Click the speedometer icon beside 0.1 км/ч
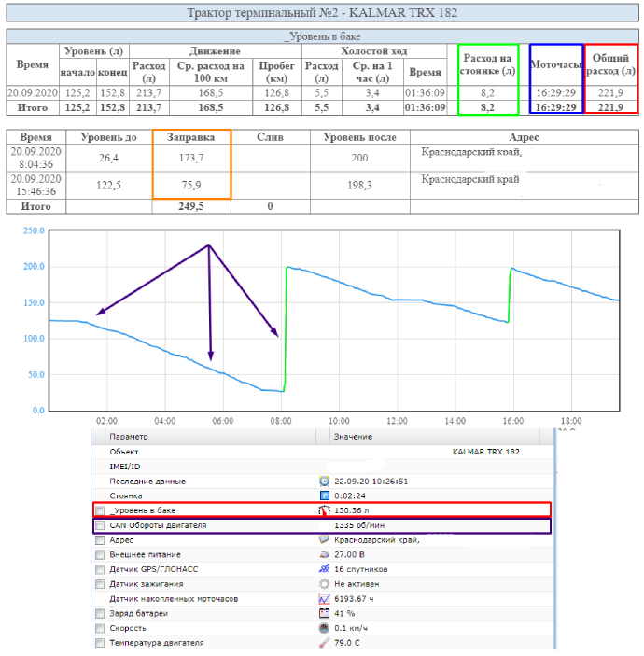644x656 pixels. point(325,628)
